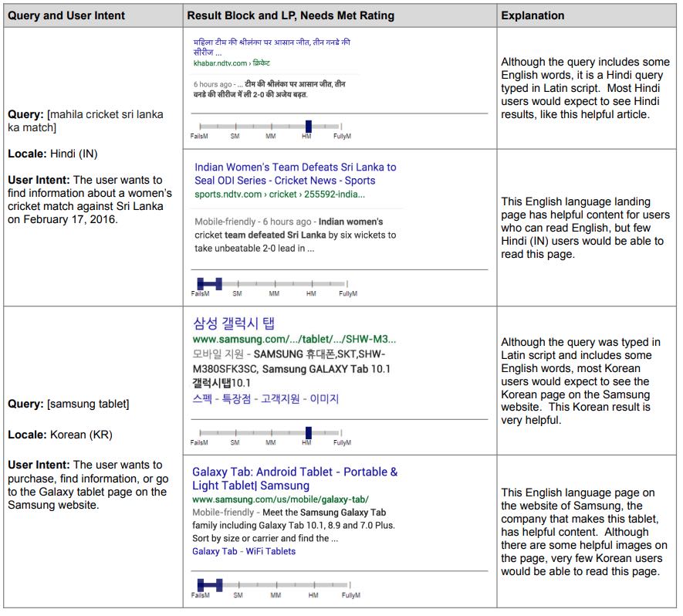The image size is (683, 616).
Task: Click the "Explanation" column header
Action: coord(533,15)
